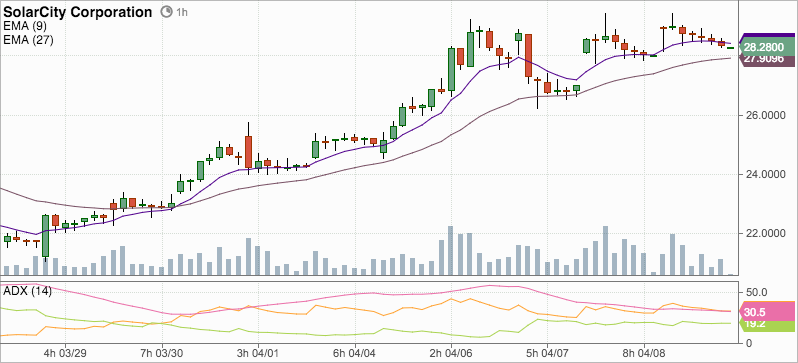Click the 4h 03/29 time axis label
The image size is (798, 363).
[65, 353]
